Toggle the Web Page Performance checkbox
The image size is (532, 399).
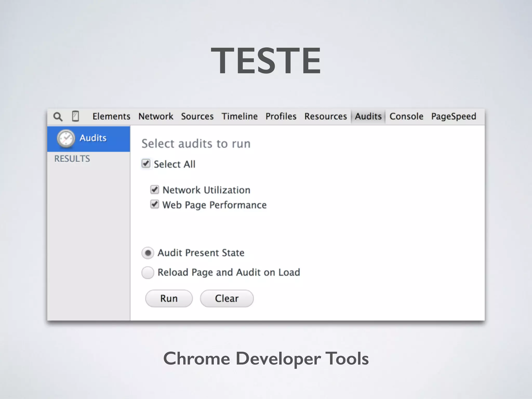[155, 204]
